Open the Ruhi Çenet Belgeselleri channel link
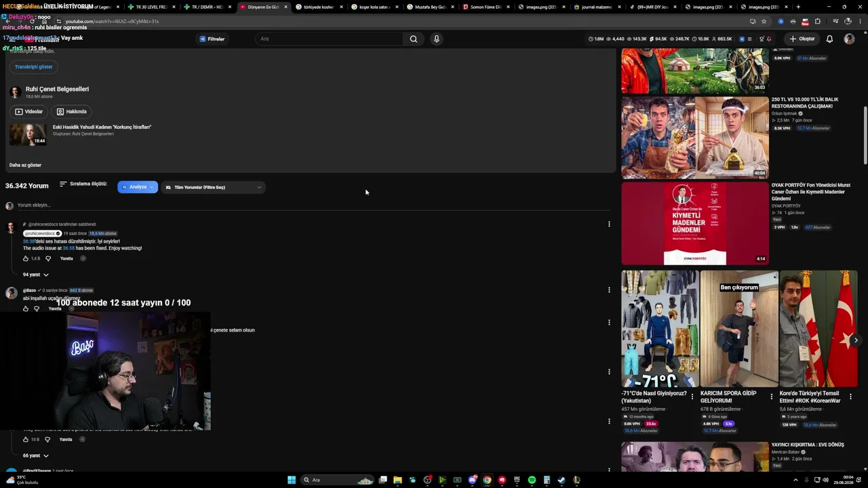The height and width of the screenshot is (488, 868). pos(57,89)
